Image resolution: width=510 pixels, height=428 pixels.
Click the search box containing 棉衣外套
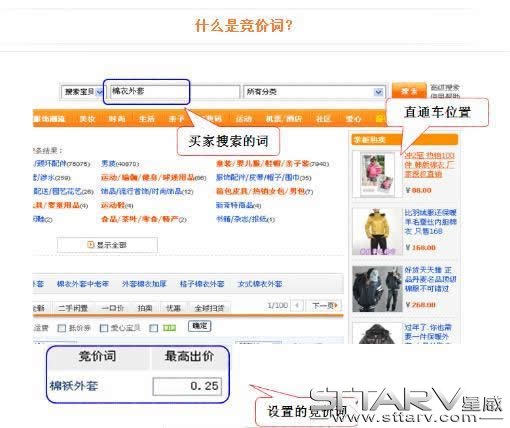point(175,92)
